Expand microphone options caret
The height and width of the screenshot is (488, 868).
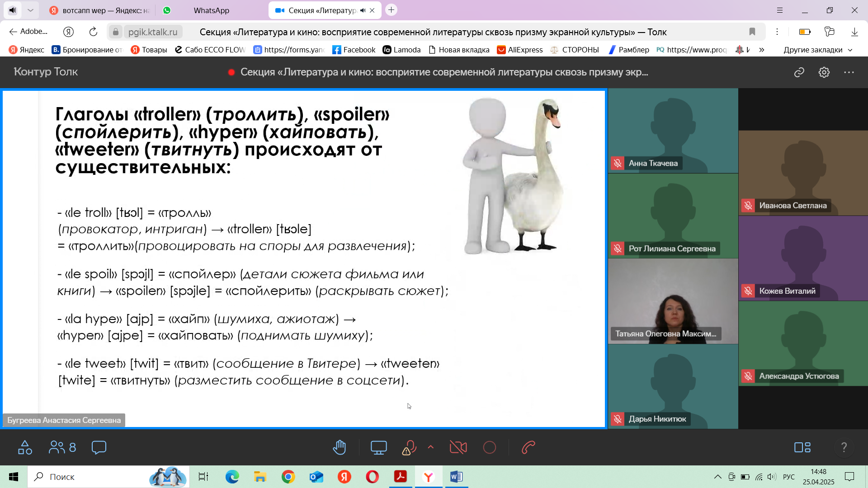tap(430, 447)
